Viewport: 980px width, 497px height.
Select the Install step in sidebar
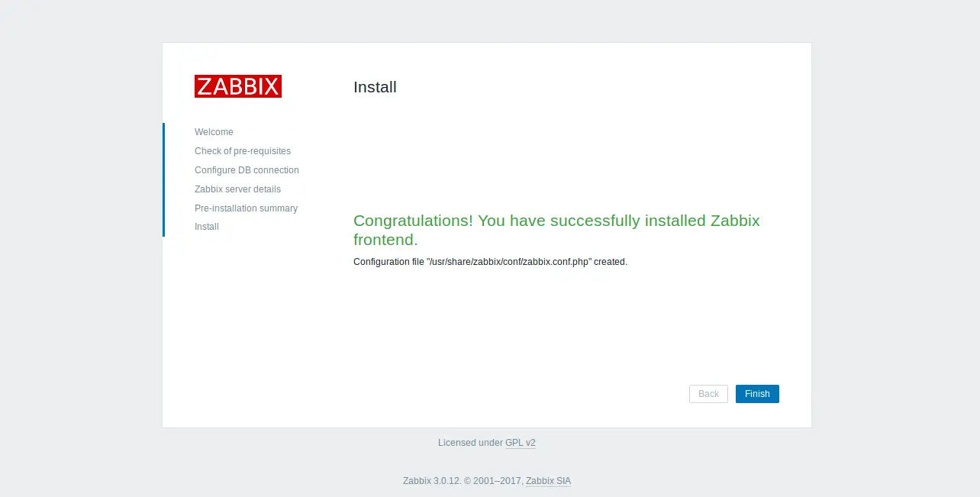207,227
